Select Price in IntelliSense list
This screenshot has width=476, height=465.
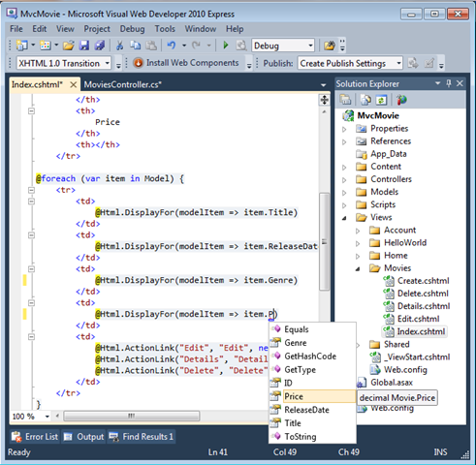coord(312,396)
